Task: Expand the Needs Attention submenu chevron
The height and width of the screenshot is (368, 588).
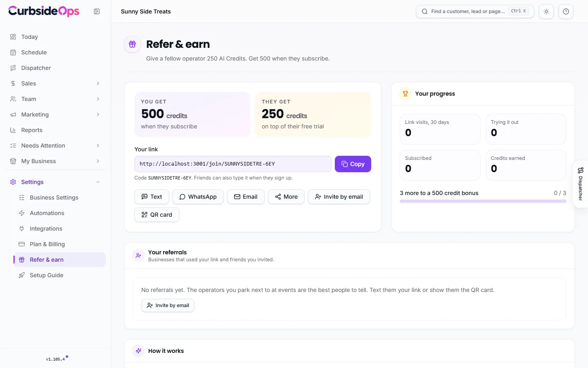Action: [x=98, y=146]
